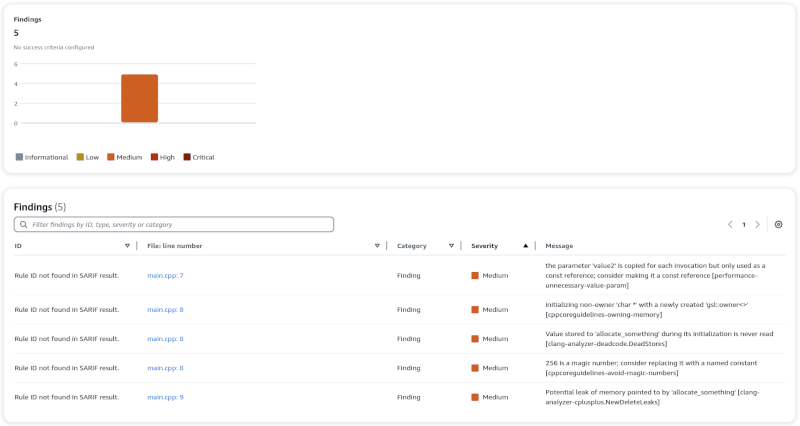Focus the Filter findings search field

click(180, 225)
